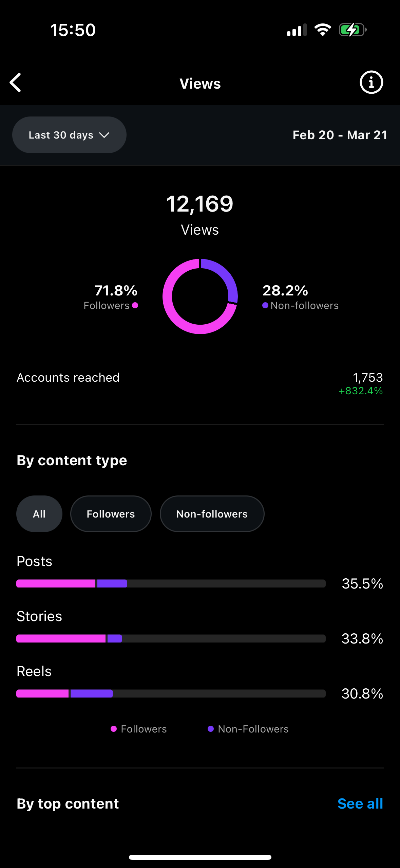Select the Non-followers filter chip
Screen dimensions: 400x868
212,514
